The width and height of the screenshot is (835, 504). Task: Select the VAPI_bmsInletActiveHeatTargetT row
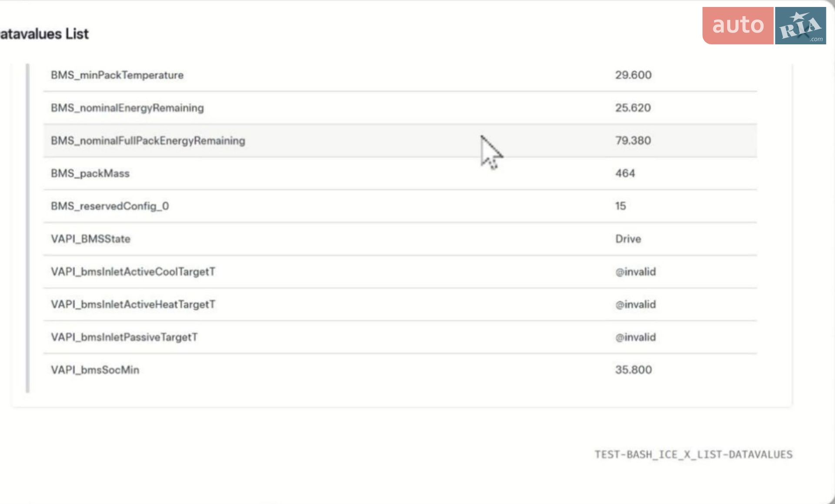click(x=400, y=304)
